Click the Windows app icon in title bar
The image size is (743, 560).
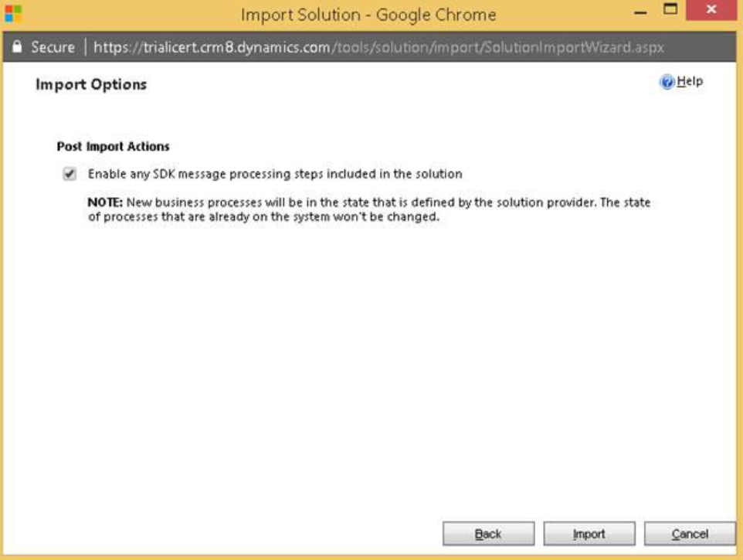(13, 14)
